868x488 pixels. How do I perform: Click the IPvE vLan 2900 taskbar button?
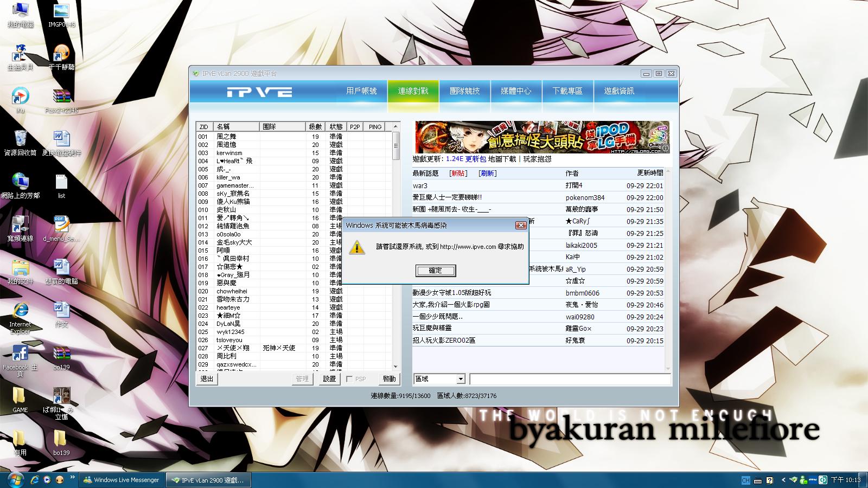click(x=208, y=480)
